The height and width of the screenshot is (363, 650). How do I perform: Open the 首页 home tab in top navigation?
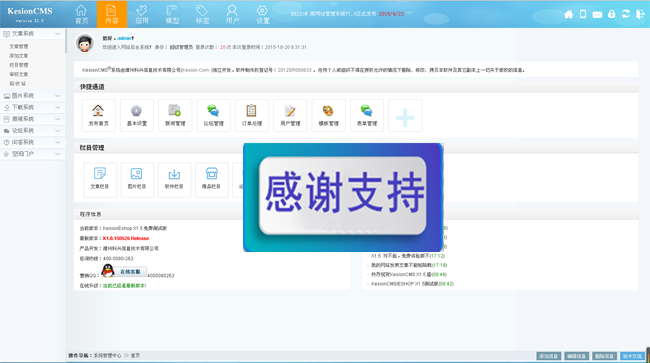coord(82,14)
